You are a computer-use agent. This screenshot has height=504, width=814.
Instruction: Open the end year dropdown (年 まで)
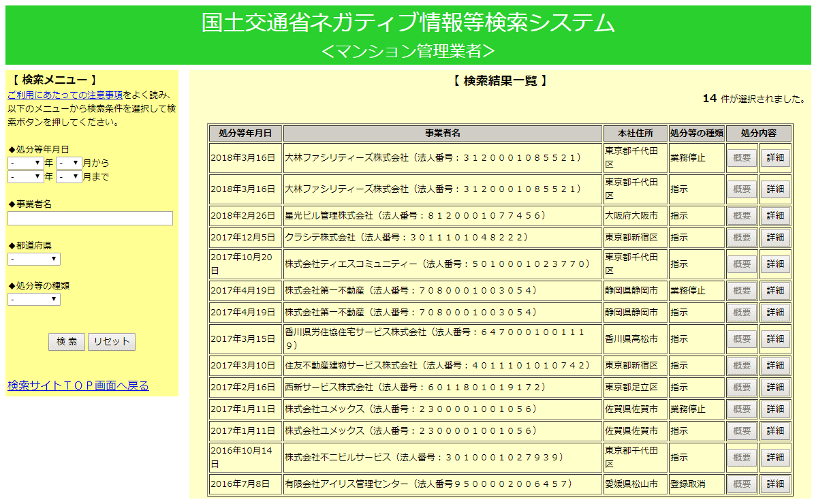(25, 176)
